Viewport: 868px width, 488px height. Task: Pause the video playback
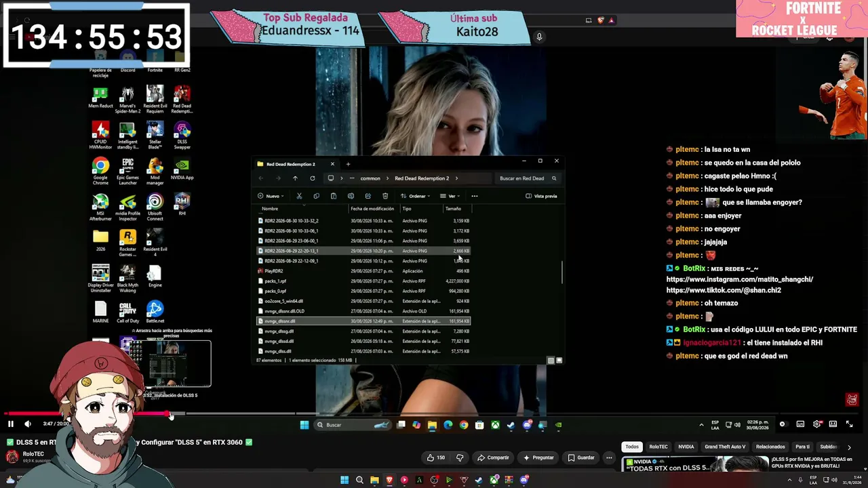click(x=11, y=424)
